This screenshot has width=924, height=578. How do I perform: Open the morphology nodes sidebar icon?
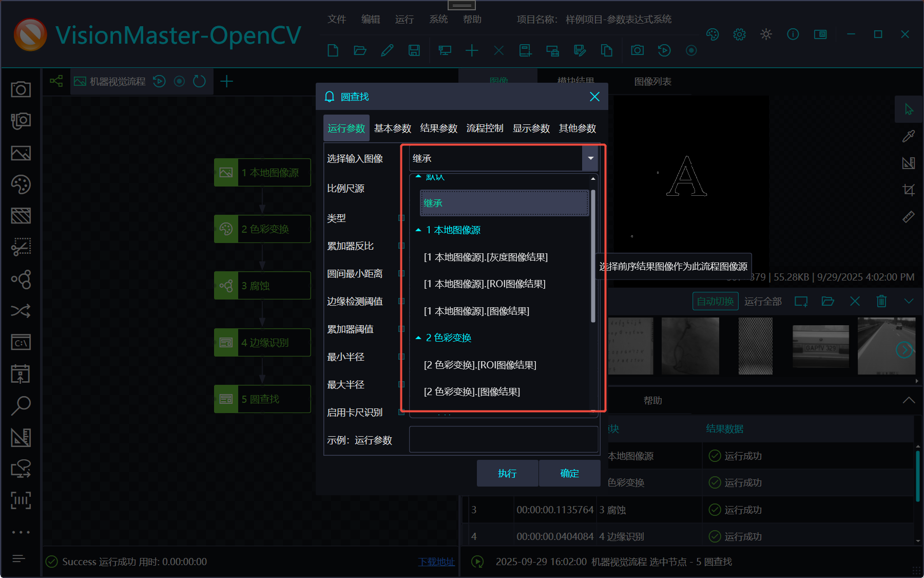click(x=21, y=279)
